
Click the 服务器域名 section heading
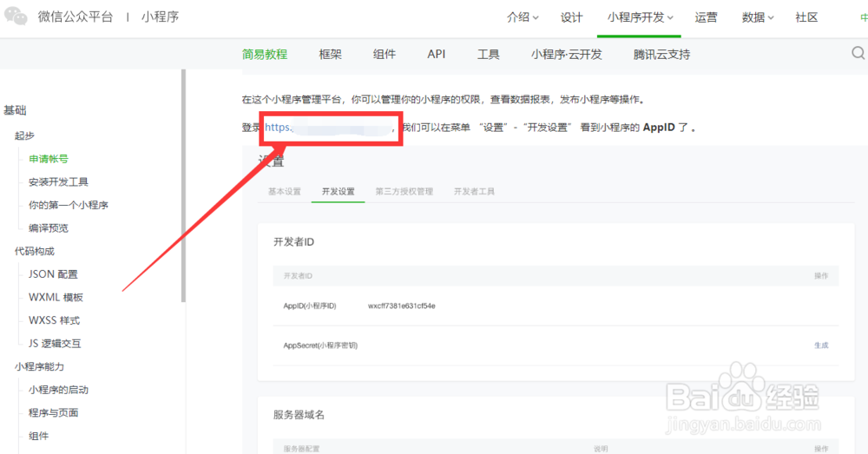tap(299, 415)
